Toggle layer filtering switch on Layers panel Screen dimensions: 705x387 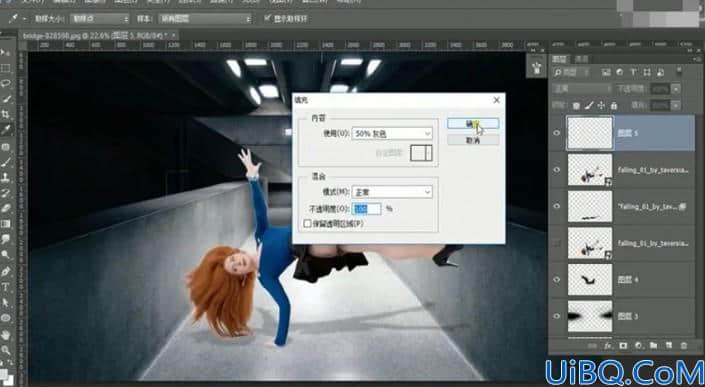tap(679, 71)
